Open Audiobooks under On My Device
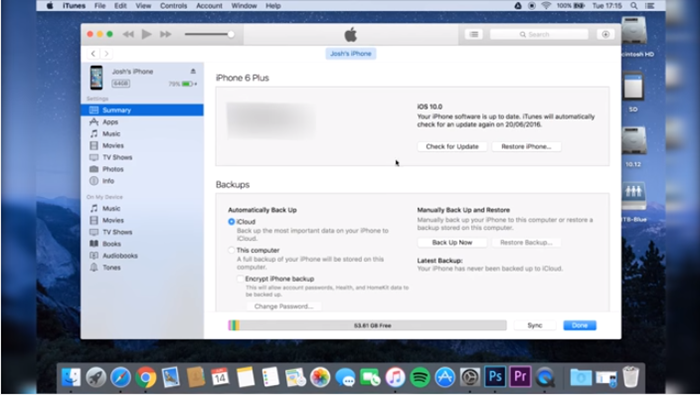Screen dimensions: 700x395 click(120, 256)
